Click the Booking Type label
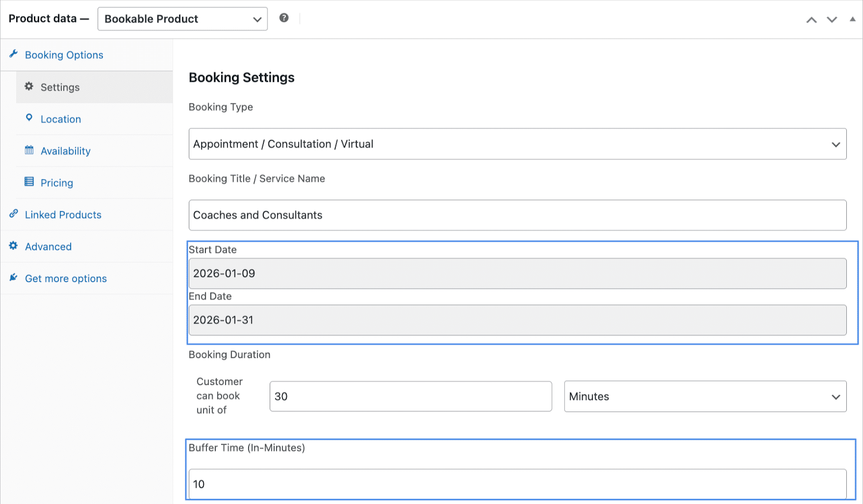 [221, 107]
